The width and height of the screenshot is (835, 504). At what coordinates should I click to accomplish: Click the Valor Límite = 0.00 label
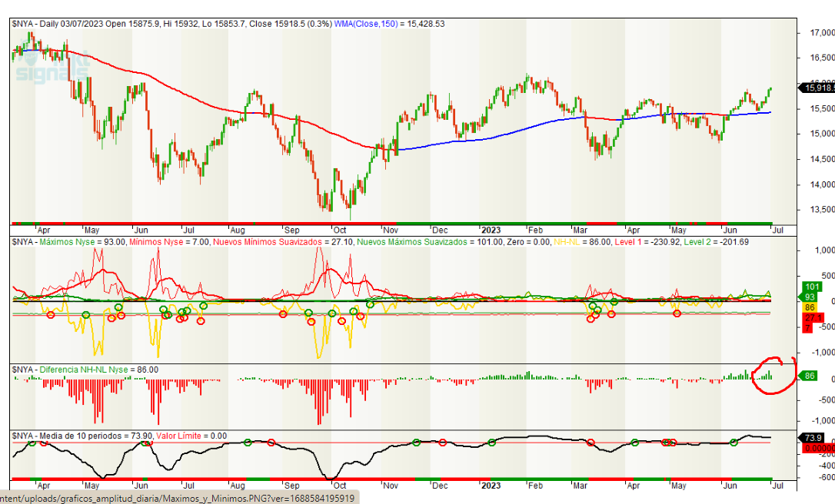tap(191, 436)
